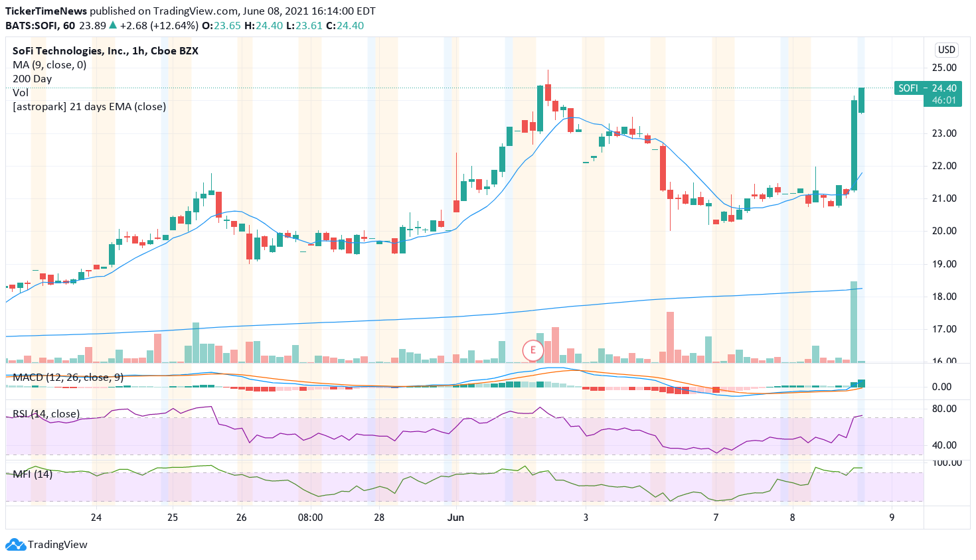This screenshot has width=976, height=560.
Task: Click the 25.00 price axis label
Action: pos(944,68)
